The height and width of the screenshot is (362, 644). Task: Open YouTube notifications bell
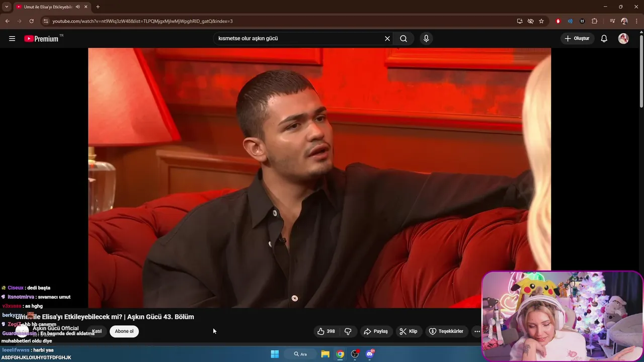pyautogui.click(x=604, y=39)
